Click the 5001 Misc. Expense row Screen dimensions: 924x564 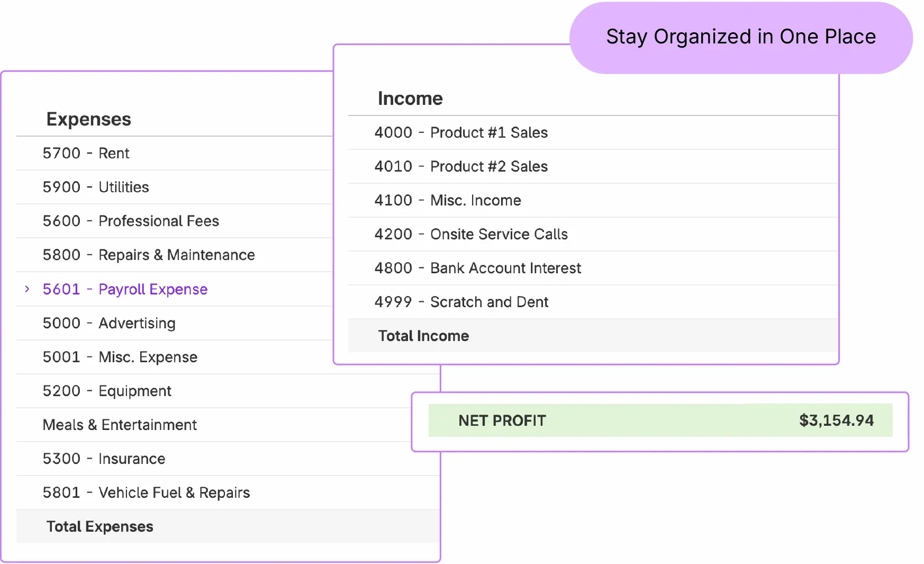(120, 357)
